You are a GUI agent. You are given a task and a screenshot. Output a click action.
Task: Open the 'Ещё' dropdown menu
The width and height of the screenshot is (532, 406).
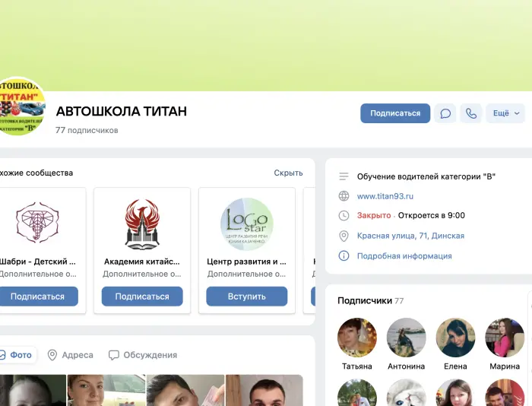pyautogui.click(x=505, y=113)
